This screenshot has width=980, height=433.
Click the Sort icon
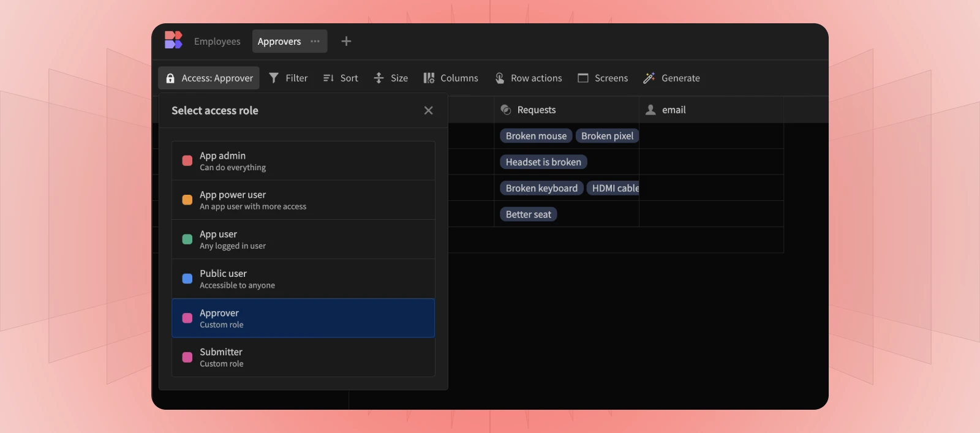328,78
